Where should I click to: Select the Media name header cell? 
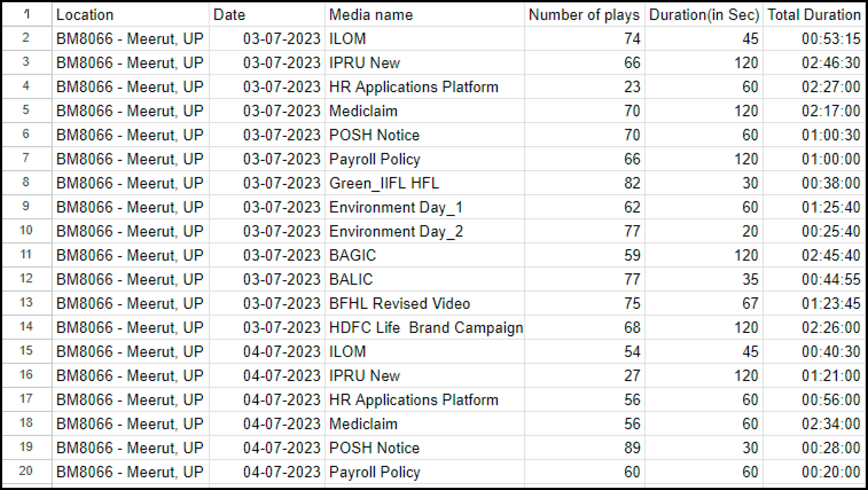(x=425, y=14)
